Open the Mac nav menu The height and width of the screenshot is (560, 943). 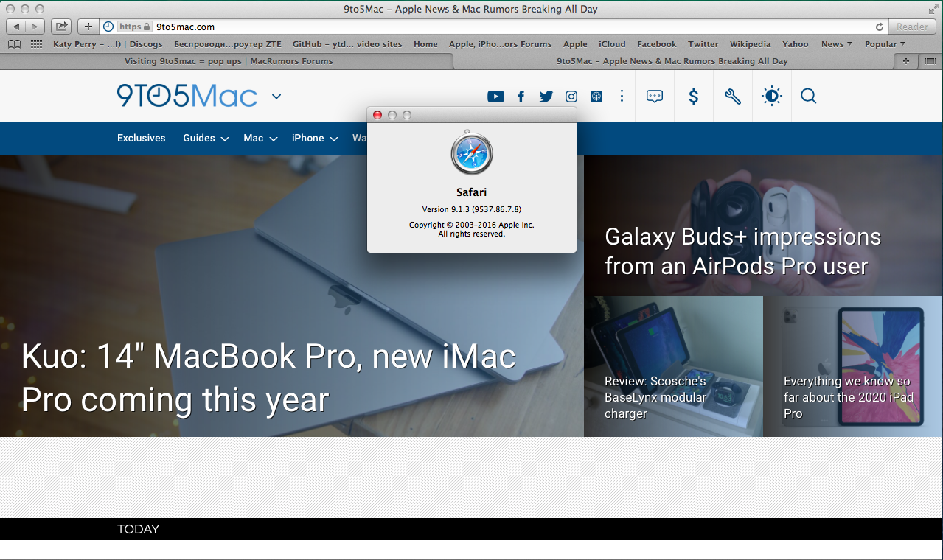coord(254,138)
